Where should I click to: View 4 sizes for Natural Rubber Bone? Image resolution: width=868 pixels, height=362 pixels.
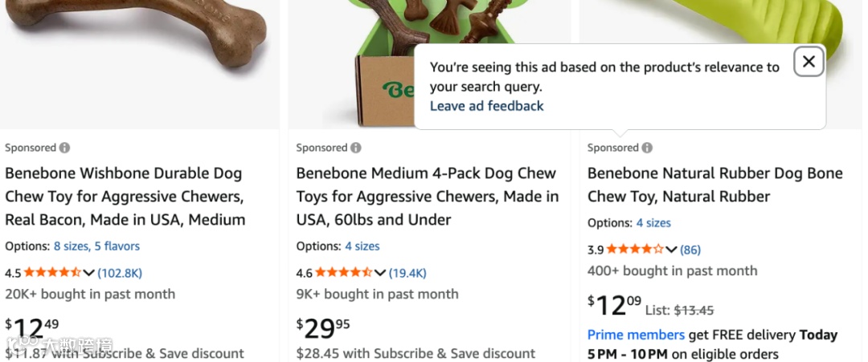(x=653, y=223)
